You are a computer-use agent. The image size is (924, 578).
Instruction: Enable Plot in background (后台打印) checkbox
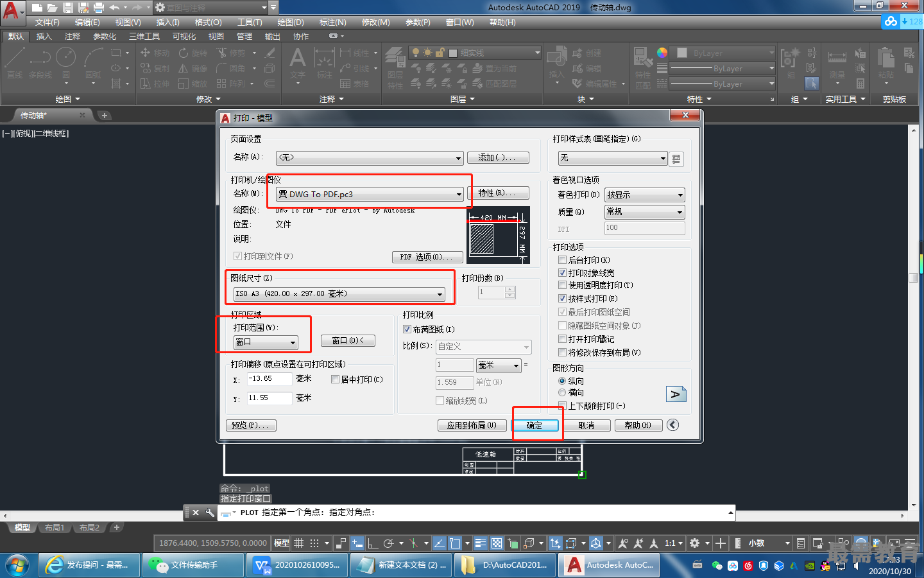click(562, 260)
